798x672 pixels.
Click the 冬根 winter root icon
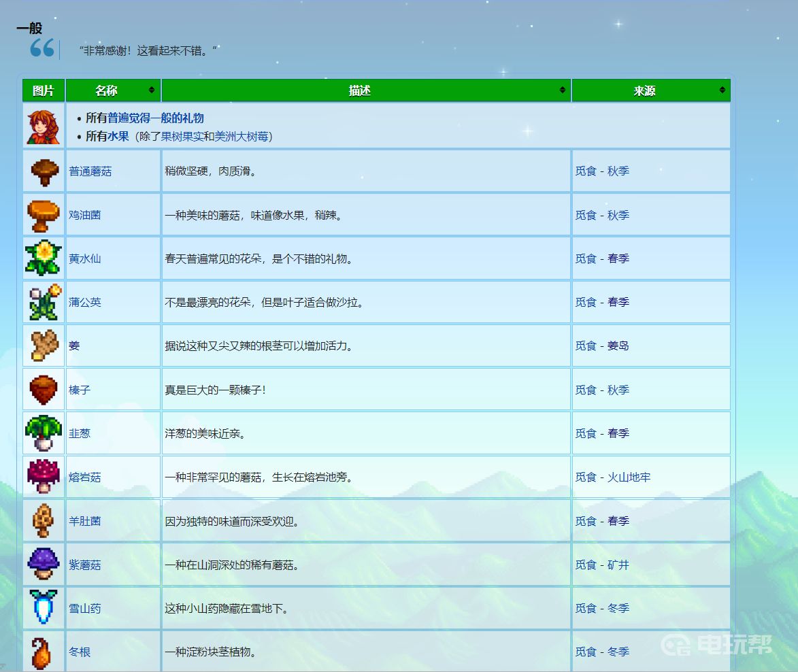41,653
